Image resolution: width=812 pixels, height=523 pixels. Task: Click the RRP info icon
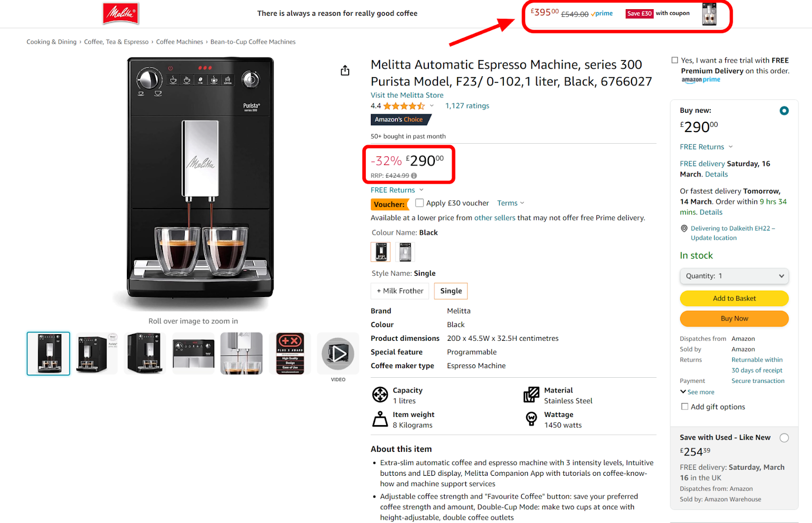click(x=414, y=176)
